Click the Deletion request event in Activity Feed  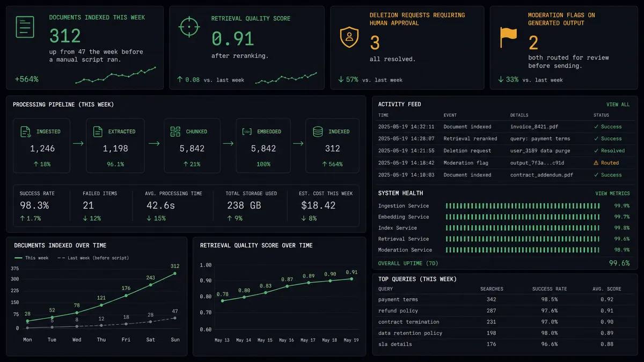[x=467, y=151]
